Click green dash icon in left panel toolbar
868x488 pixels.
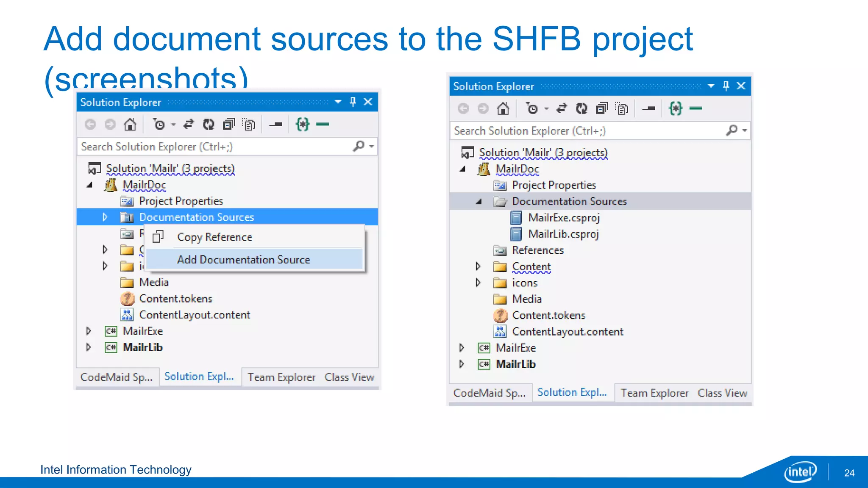pyautogui.click(x=323, y=124)
